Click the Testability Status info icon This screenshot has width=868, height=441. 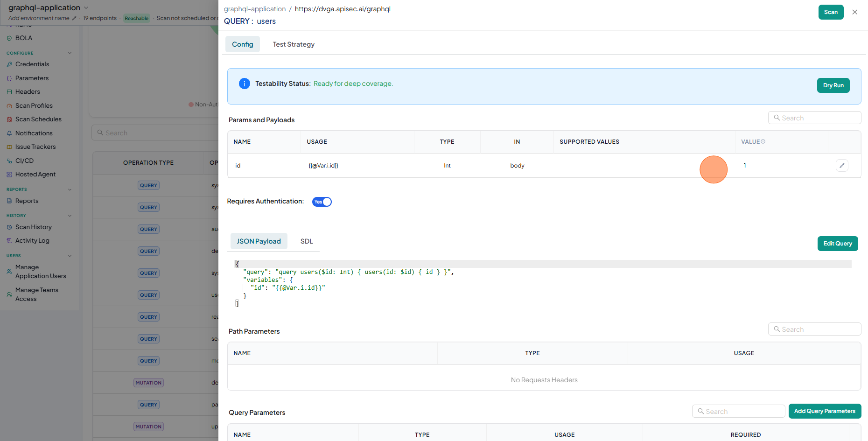click(x=244, y=84)
